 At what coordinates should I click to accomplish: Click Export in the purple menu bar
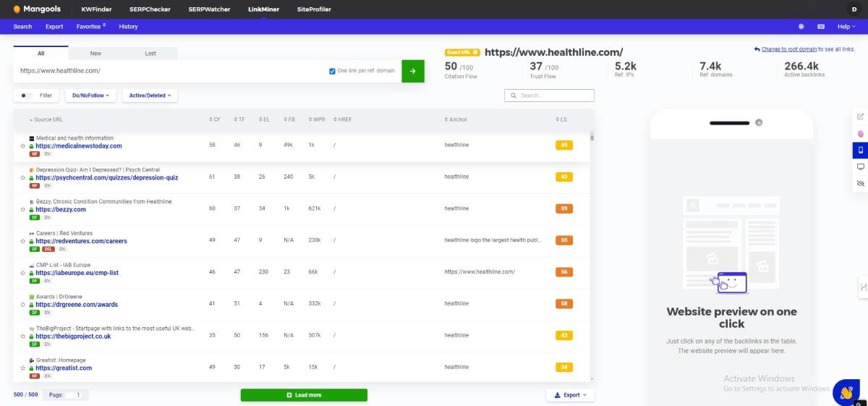[54, 27]
